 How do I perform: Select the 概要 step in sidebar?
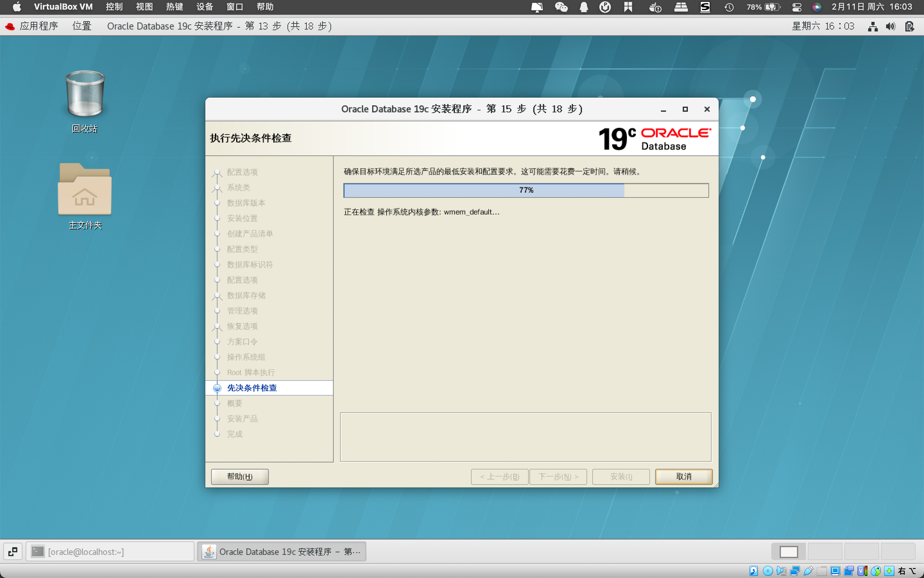click(235, 403)
